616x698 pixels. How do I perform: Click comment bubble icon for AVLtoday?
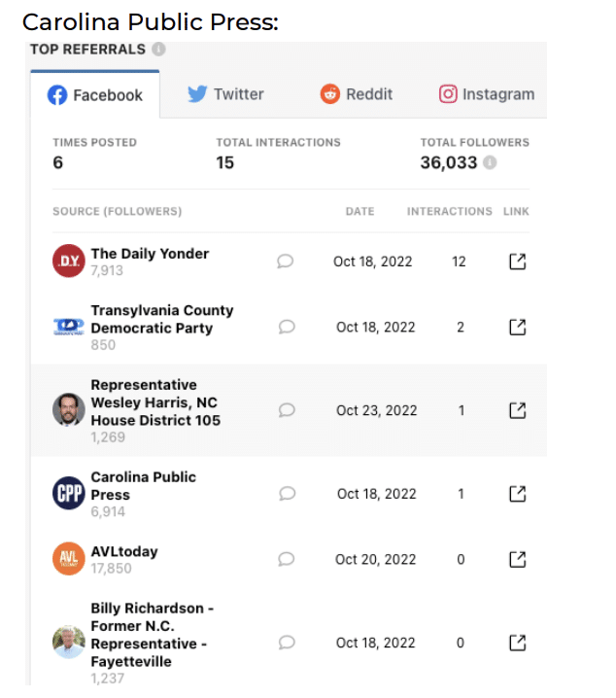click(286, 559)
